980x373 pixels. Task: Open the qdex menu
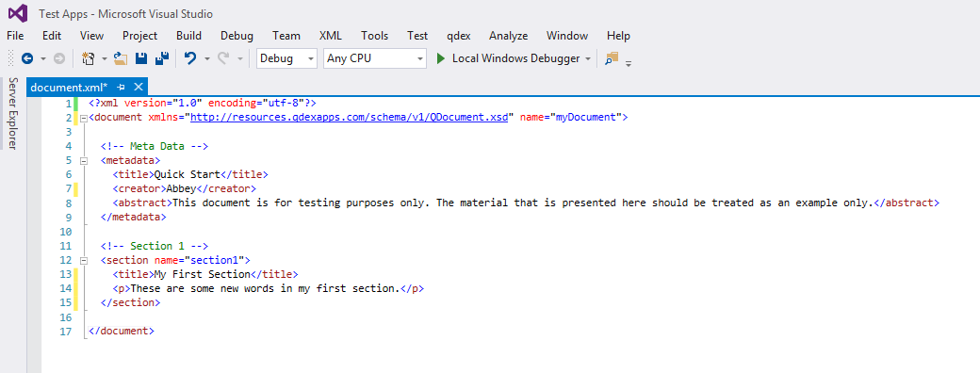point(459,36)
